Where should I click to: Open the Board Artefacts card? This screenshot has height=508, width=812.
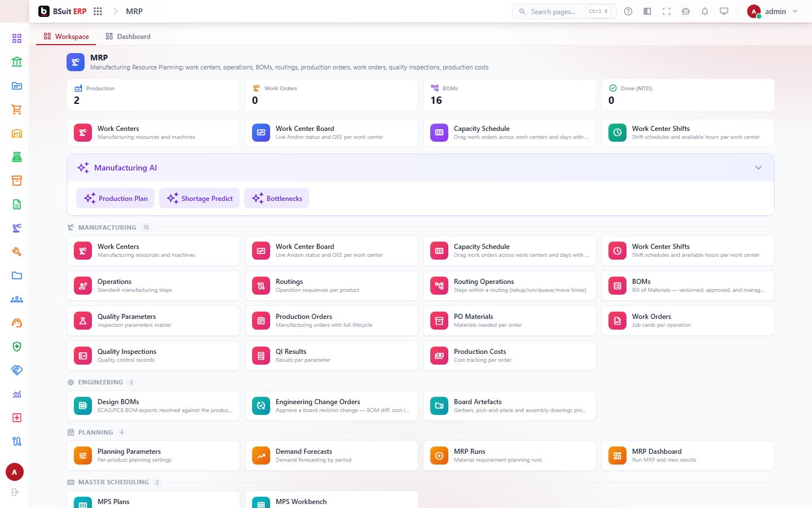pyautogui.click(x=510, y=406)
